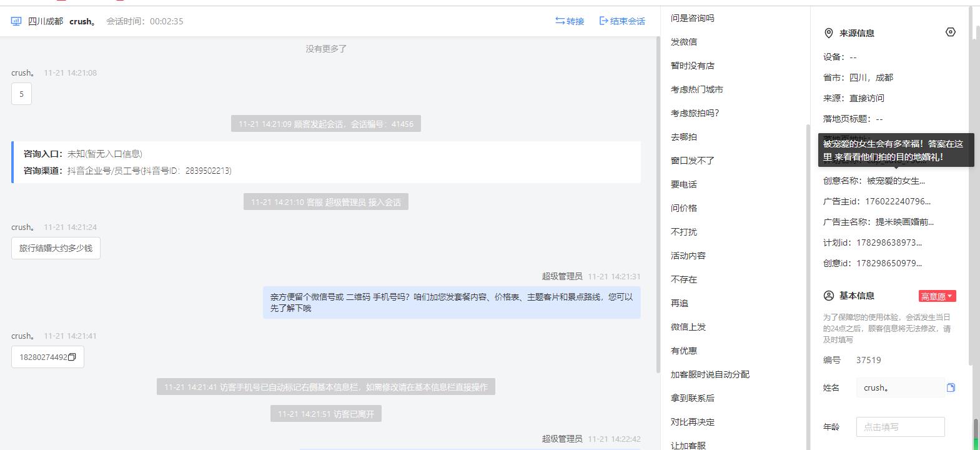End the session with 结束会话
980x450 pixels.
(x=622, y=21)
